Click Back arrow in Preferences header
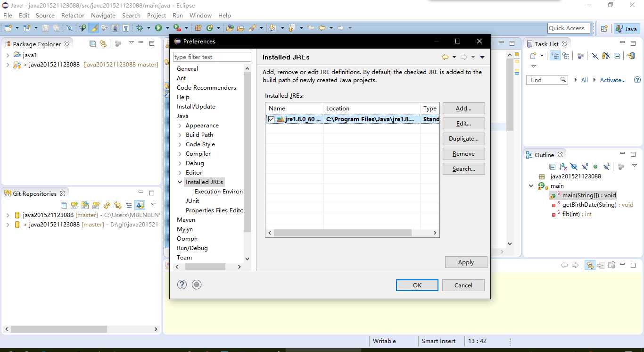 tap(445, 57)
